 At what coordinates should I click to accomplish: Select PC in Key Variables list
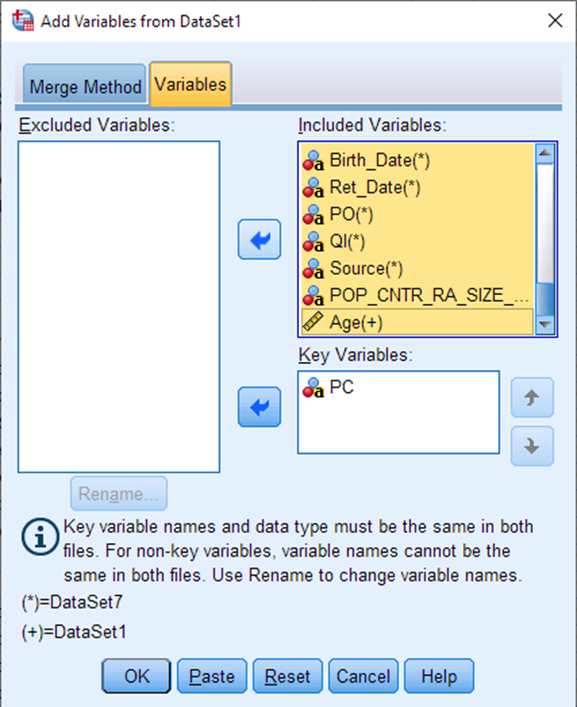398,388
